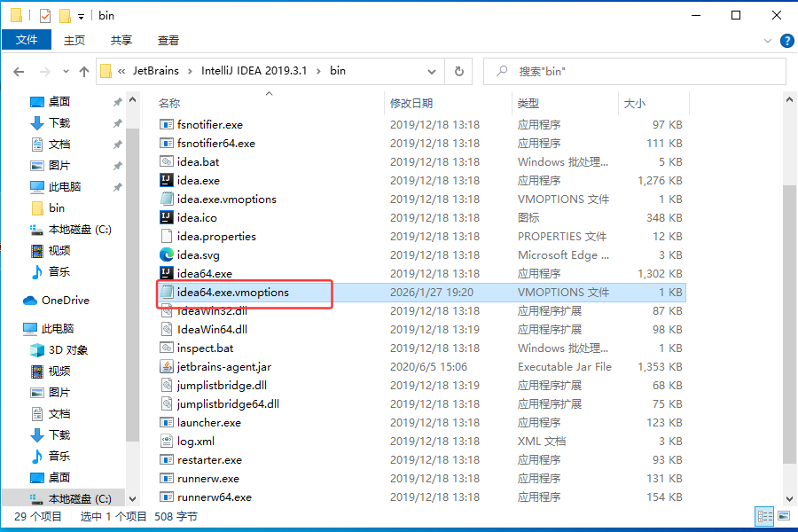The width and height of the screenshot is (798, 532).
Task: Expand the hidden breadcrumb path chevrons
Action: point(121,71)
